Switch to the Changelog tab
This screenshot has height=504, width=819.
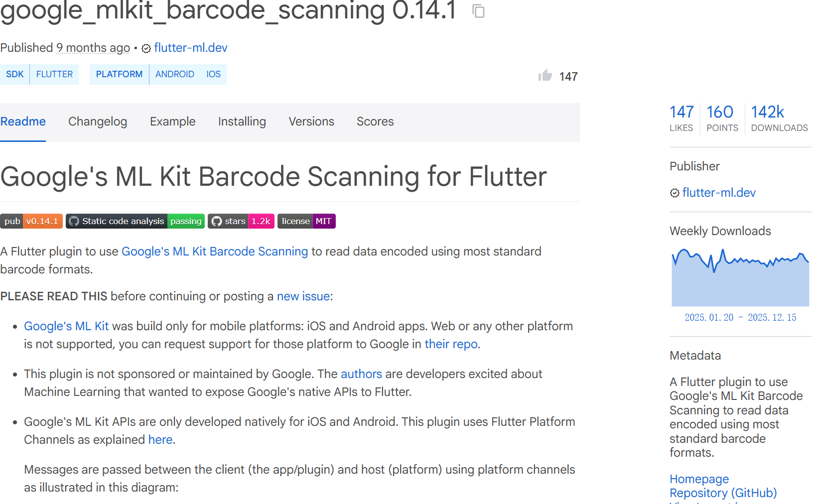(x=98, y=122)
